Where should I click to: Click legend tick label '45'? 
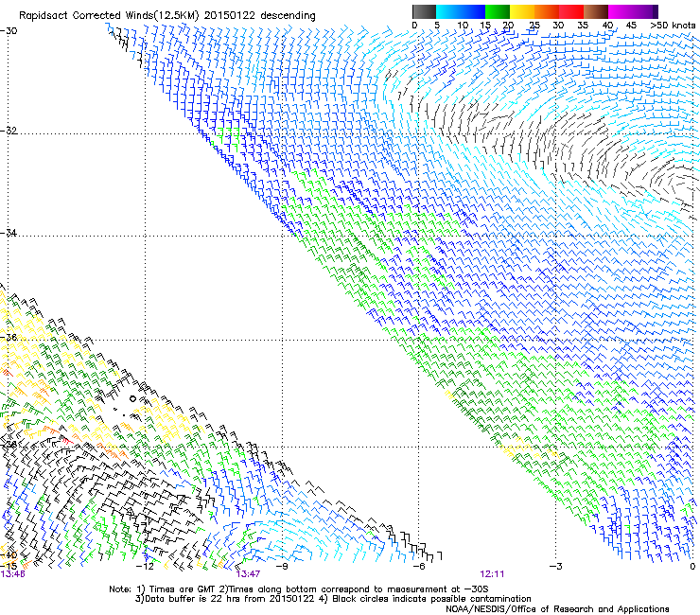[x=631, y=26]
